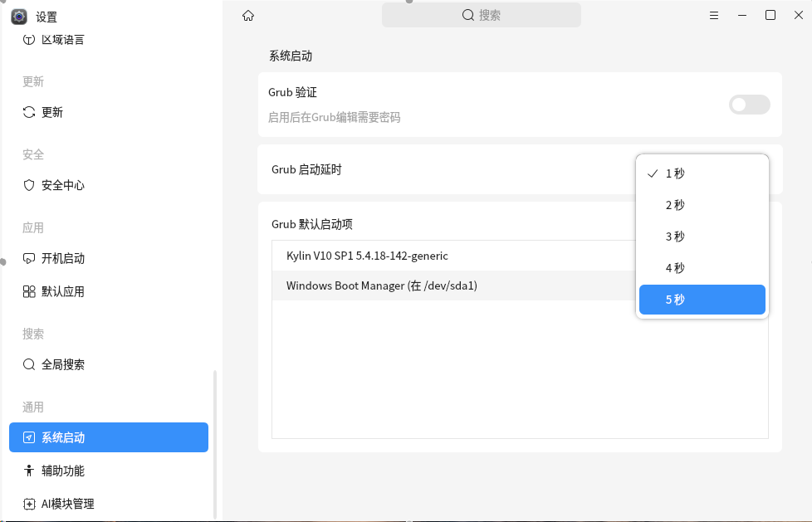
Task: Go to 安全中心 settings
Action: click(x=109, y=185)
